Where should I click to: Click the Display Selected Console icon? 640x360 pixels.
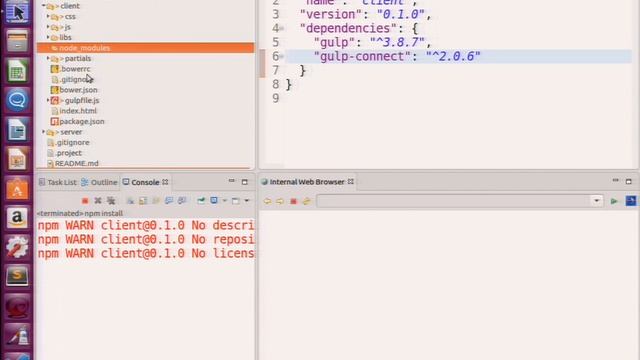[x=214, y=201]
